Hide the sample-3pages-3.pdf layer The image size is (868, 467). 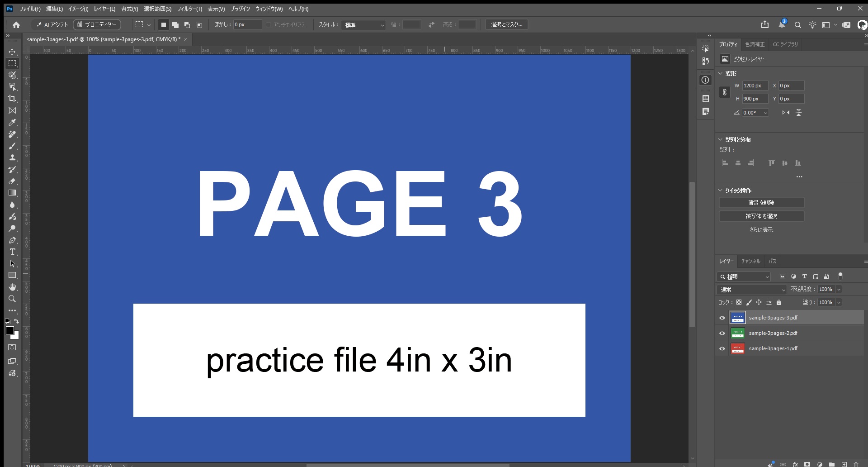(x=722, y=318)
